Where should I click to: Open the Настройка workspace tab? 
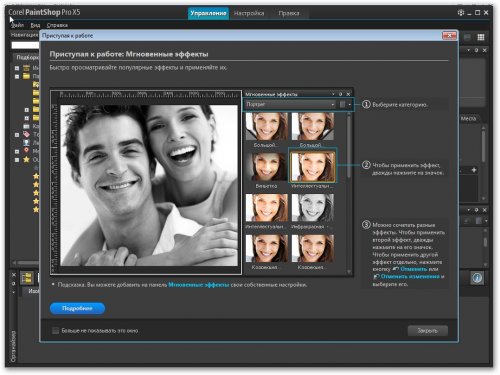[x=249, y=13]
